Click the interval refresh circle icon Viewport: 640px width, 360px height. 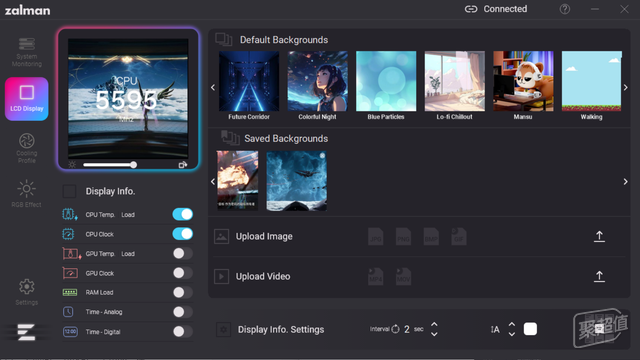pos(396,329)
